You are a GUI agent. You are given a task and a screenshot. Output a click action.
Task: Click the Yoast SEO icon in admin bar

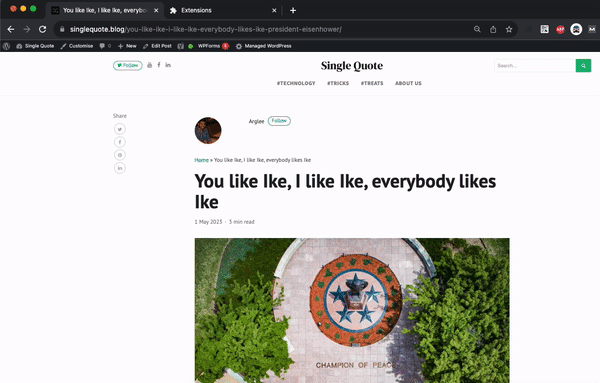pyautogui.click(x=181, y=46)
